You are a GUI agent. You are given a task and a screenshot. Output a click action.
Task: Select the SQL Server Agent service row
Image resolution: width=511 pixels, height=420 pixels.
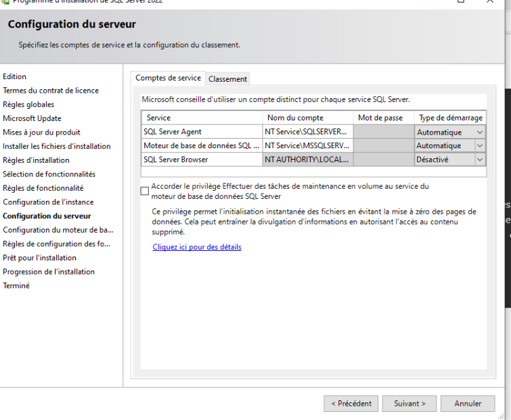click(202, 132)
